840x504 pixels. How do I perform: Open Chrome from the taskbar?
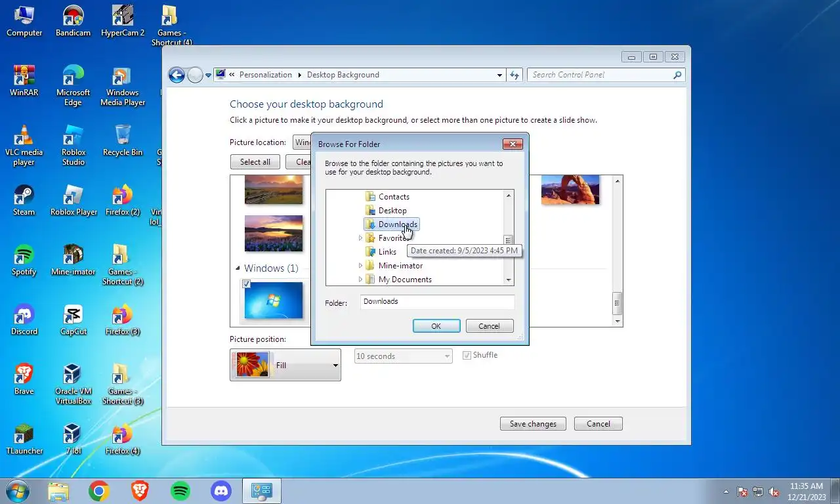(x=98, y=491)
